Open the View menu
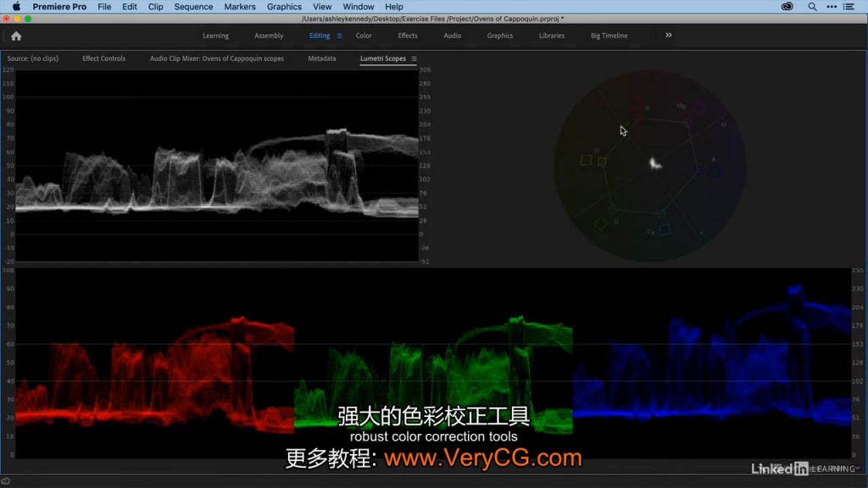 [322, 7]
